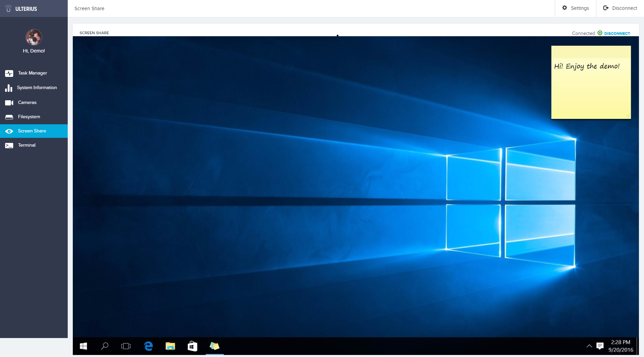Open File Explorer from the taskbar

click(x=170, y=346)
